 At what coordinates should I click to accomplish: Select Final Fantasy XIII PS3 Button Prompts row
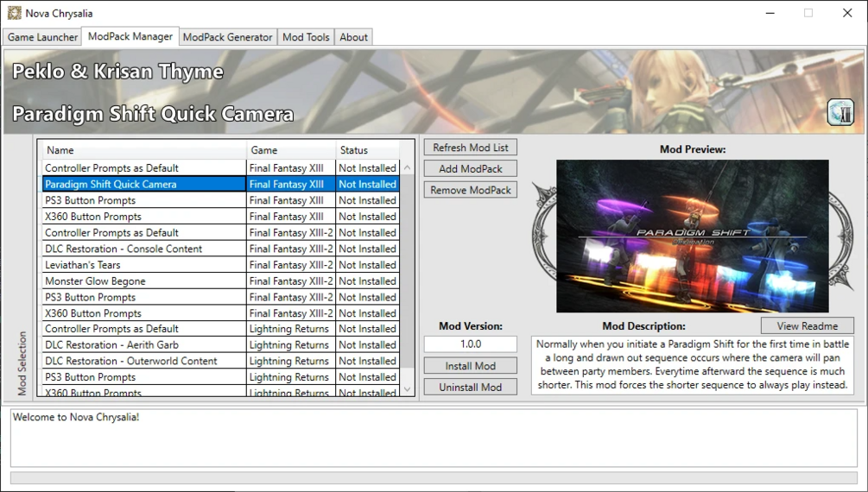pyautogui.click(x=221, y=199)
